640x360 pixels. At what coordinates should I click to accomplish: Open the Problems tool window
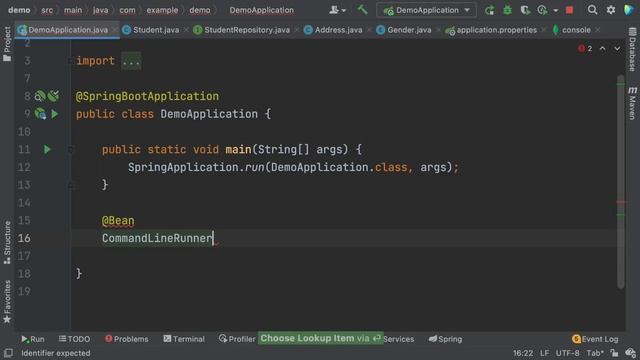point(127,339)
